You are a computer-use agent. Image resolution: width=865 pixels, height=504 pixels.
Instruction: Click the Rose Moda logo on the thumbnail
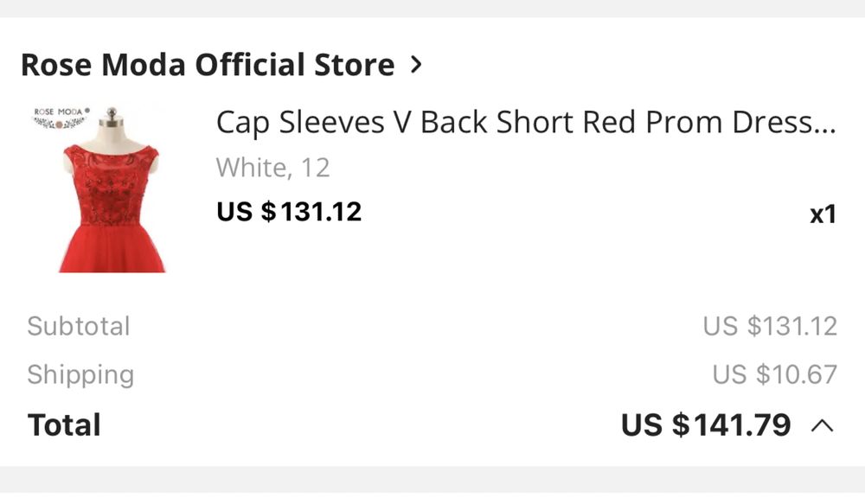point(57,112)
